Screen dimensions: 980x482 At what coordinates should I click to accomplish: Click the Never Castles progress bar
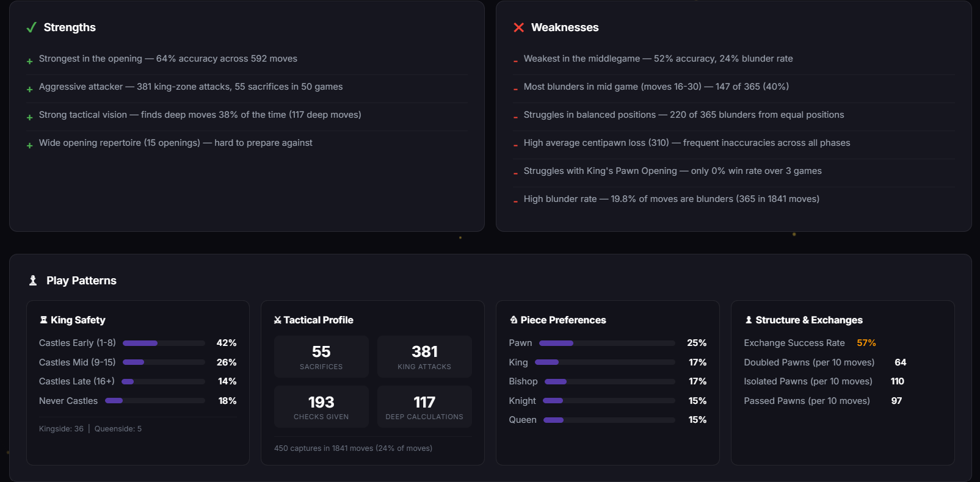155,401
